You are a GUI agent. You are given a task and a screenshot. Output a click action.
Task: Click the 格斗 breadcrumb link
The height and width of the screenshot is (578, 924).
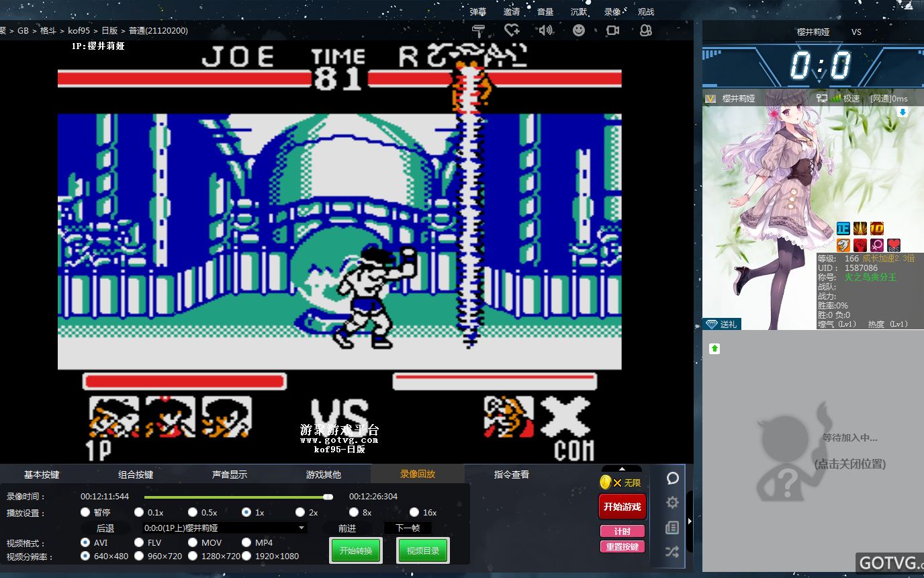[48, 31]
